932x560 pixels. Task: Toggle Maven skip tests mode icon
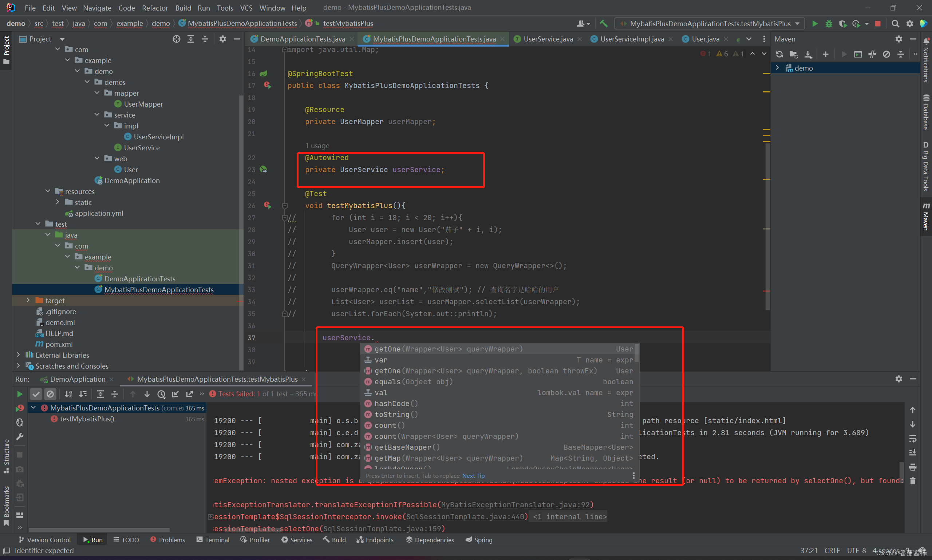click(x=886, y=54)
